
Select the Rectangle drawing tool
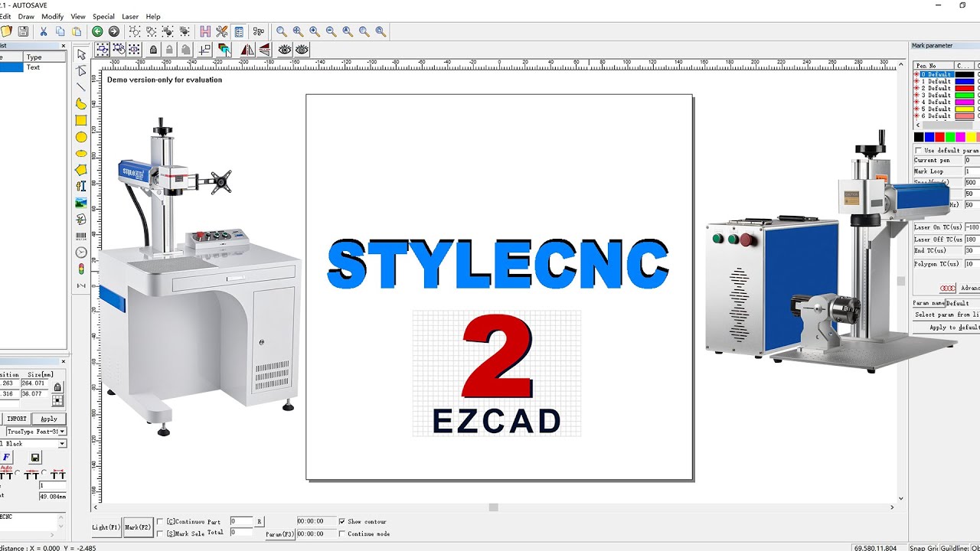coord(81,120)
